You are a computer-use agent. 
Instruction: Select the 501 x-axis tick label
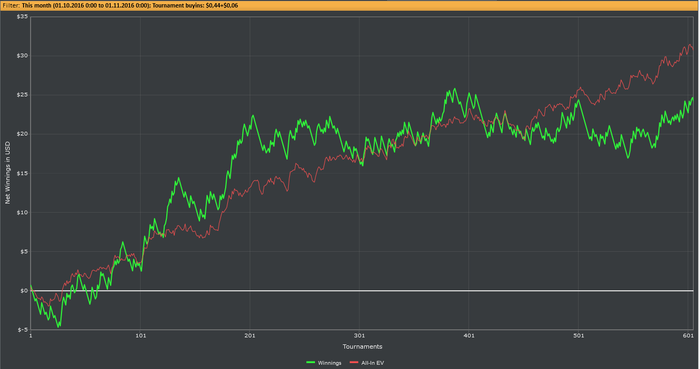coord(579,336)
